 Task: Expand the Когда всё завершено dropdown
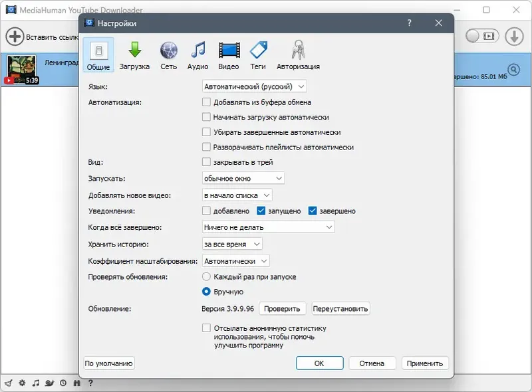pyautogui.click(x=268, y=227)
